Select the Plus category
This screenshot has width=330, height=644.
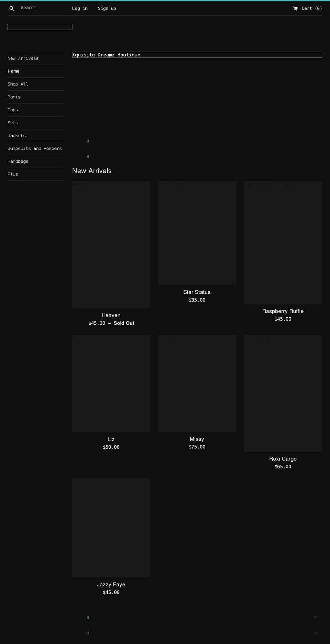(13, 174)
